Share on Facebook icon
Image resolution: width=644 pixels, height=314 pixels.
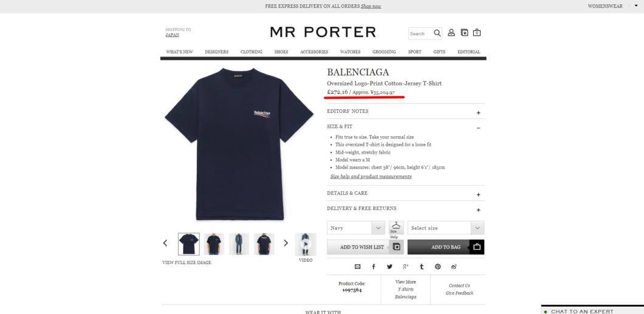(x=374, y=267)
